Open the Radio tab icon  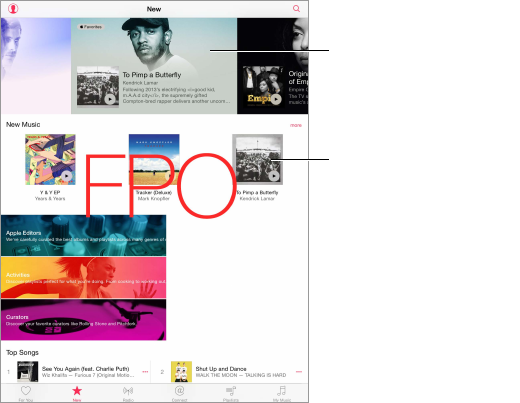pos(128,393)
